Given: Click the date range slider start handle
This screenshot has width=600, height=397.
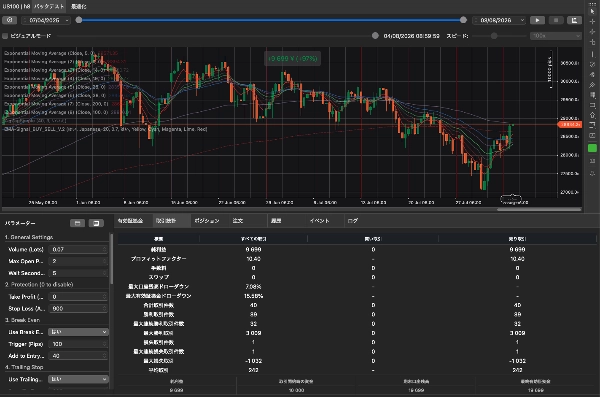Looking at the screenshot, I should tap(79, 20).
